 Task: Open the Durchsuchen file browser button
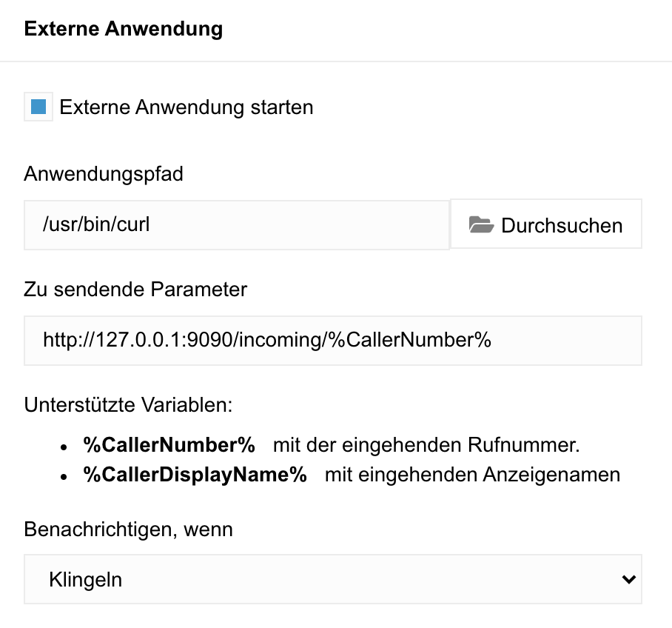[546, 224]
